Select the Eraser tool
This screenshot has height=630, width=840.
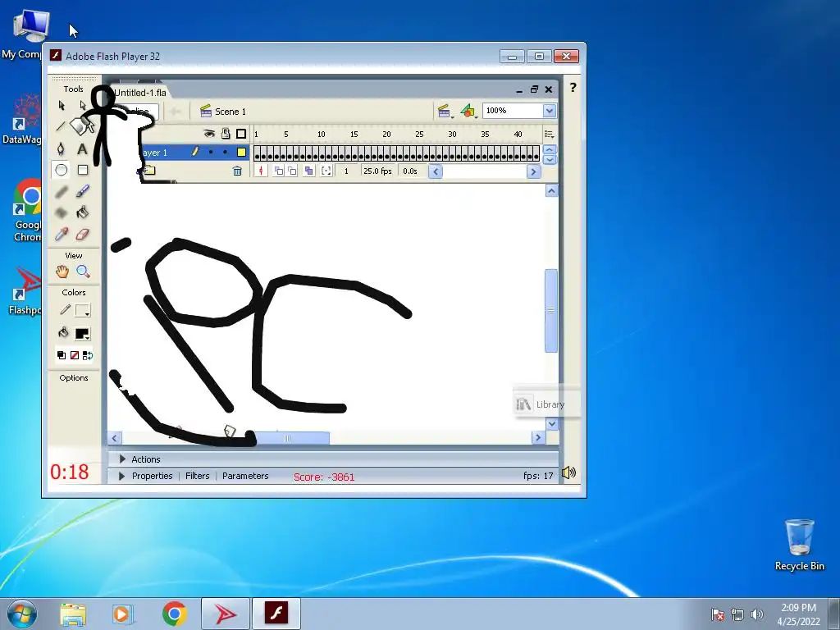[x=83, y=234]
